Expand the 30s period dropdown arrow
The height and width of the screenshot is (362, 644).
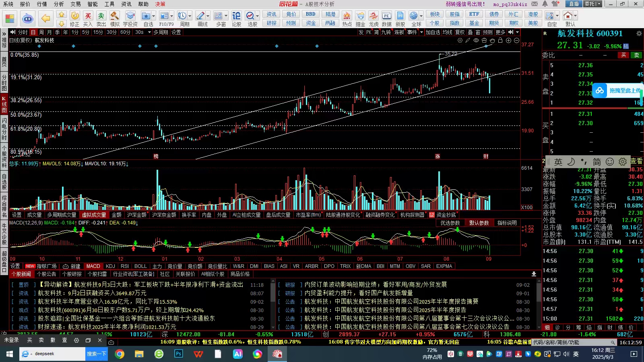[x=149, y=32]
